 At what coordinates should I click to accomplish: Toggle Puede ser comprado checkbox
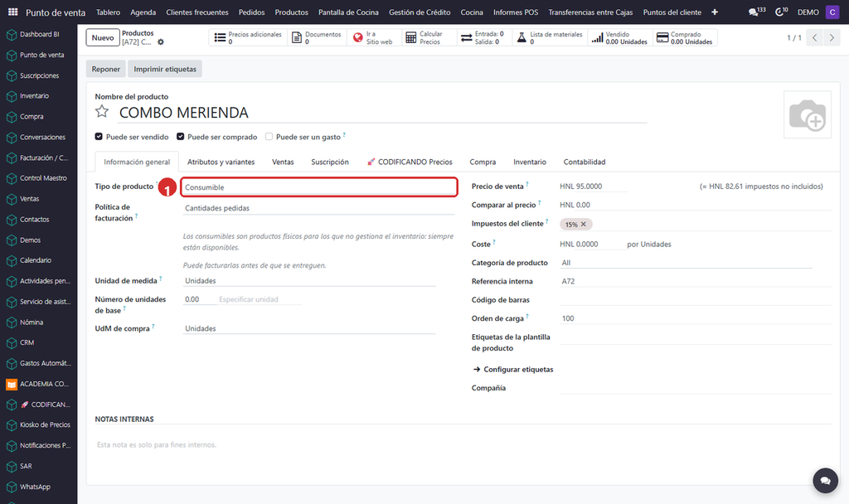tap(180, 137)
